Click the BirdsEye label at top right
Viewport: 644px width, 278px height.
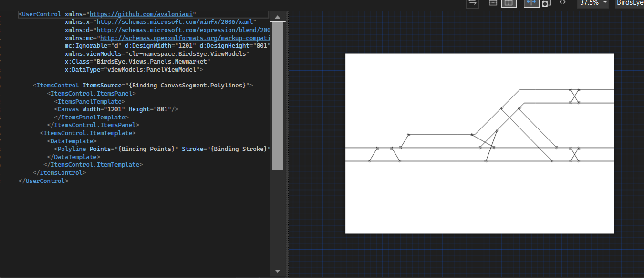pos(630,3)
